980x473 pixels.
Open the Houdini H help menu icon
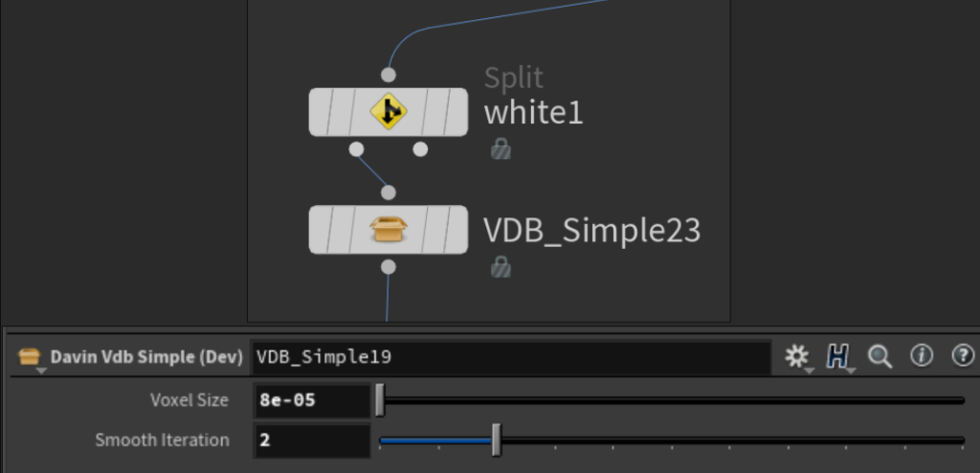pos(837,356)
